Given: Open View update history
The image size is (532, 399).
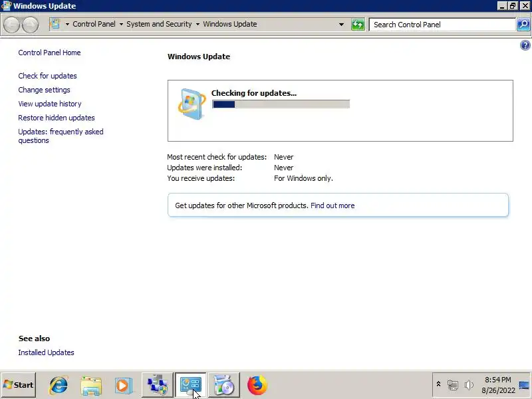Looking at the screenshot, I should click(x=50, y=104).
